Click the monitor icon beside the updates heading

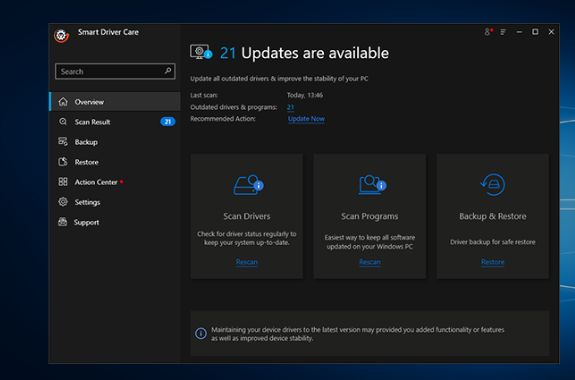pyautogui.click(x=201, y=52)
